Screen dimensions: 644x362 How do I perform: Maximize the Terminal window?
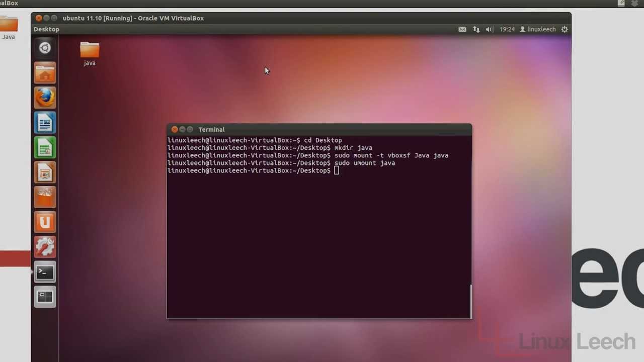[190, 129]
